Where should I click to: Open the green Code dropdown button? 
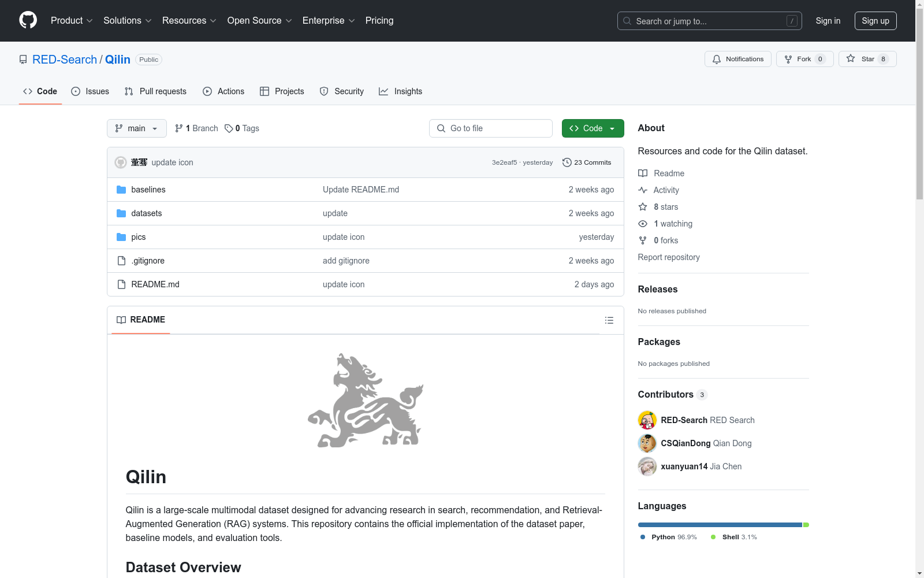(593, 128)
